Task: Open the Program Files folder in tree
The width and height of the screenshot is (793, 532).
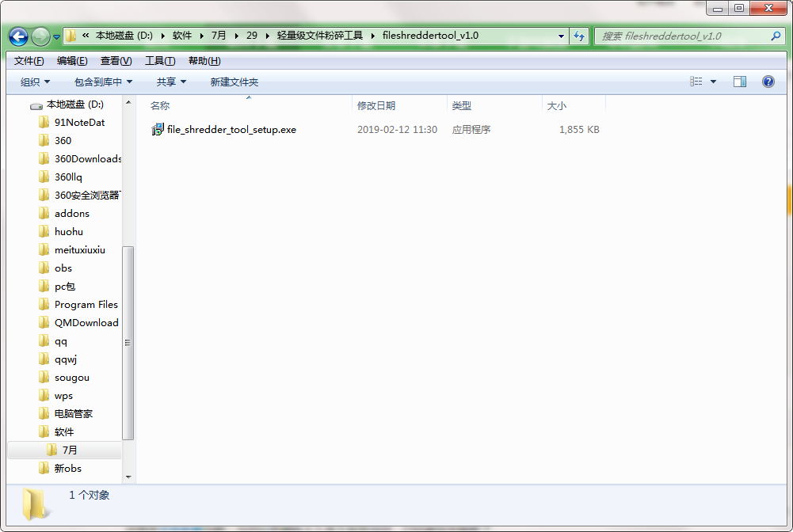Action: 86,305
